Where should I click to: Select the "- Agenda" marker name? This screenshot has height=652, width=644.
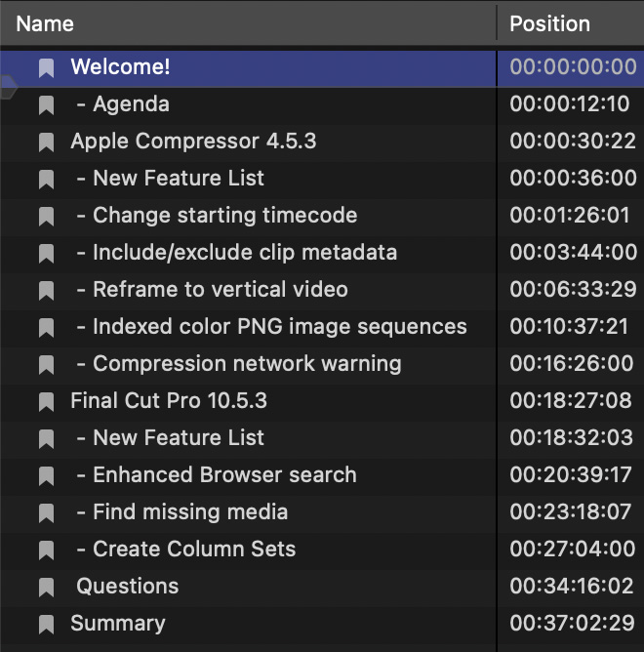123,104
